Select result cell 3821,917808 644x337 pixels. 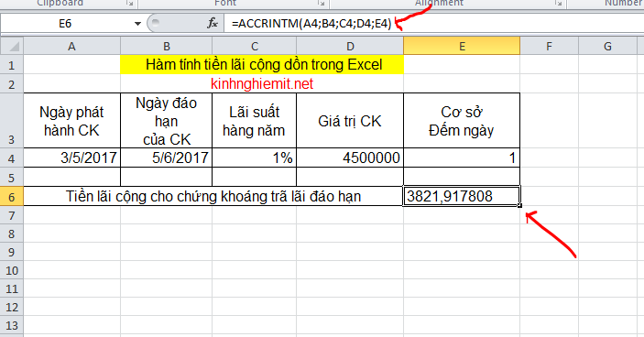pyautogui.click(x=462, y=196)
